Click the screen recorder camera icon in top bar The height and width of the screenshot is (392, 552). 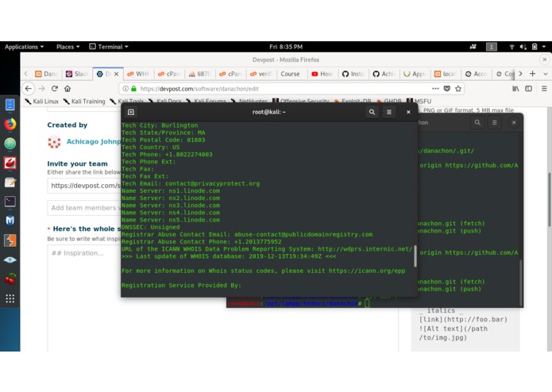click(x=473, y=46)
